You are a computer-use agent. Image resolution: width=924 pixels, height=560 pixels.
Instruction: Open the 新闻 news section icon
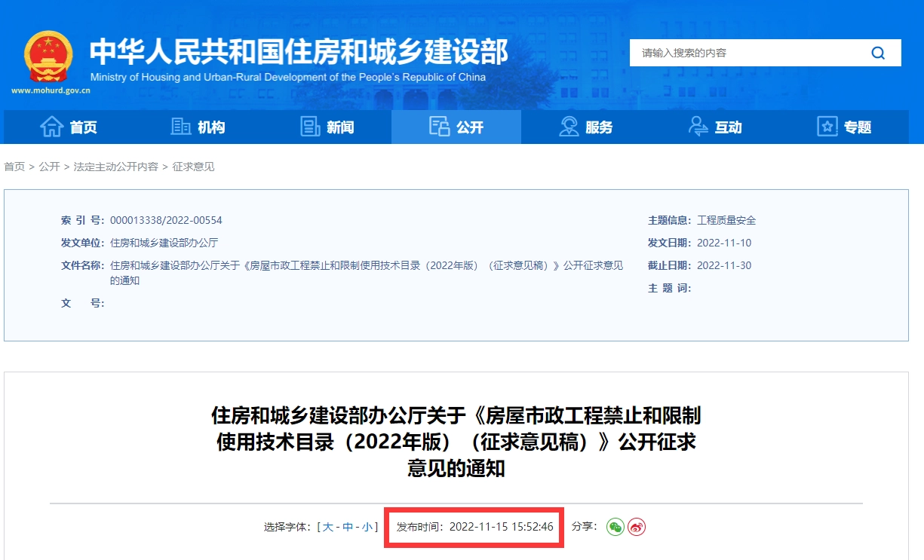[x=310, y=127]
